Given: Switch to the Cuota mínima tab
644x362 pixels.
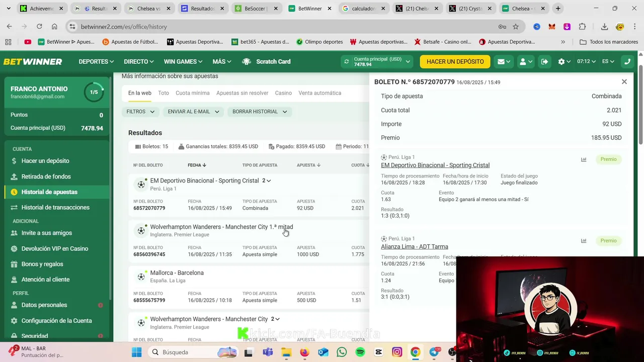Looking at the screenshot, I should [193, 93].
